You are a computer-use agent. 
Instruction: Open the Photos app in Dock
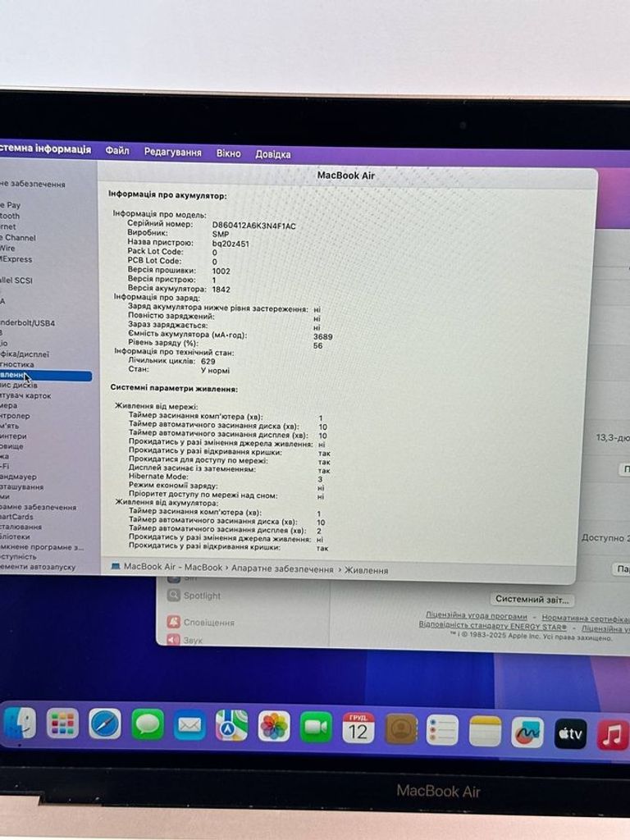tap(274, 727)
